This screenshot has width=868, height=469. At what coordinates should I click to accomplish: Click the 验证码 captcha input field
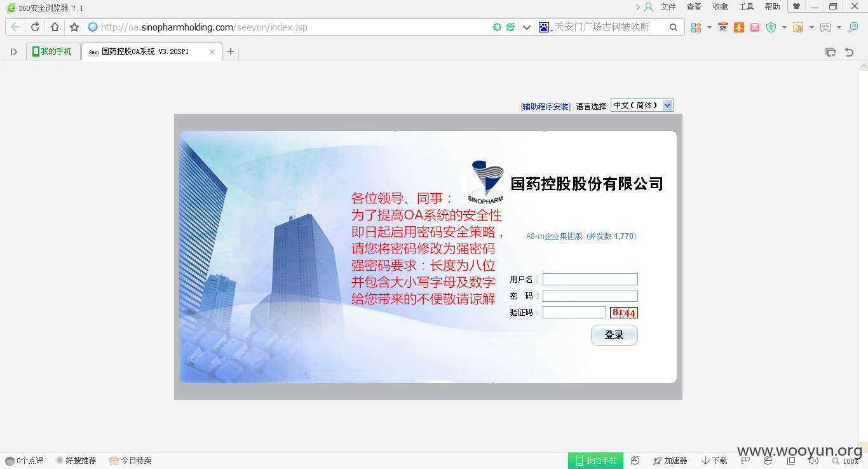(x=574, y=313)
